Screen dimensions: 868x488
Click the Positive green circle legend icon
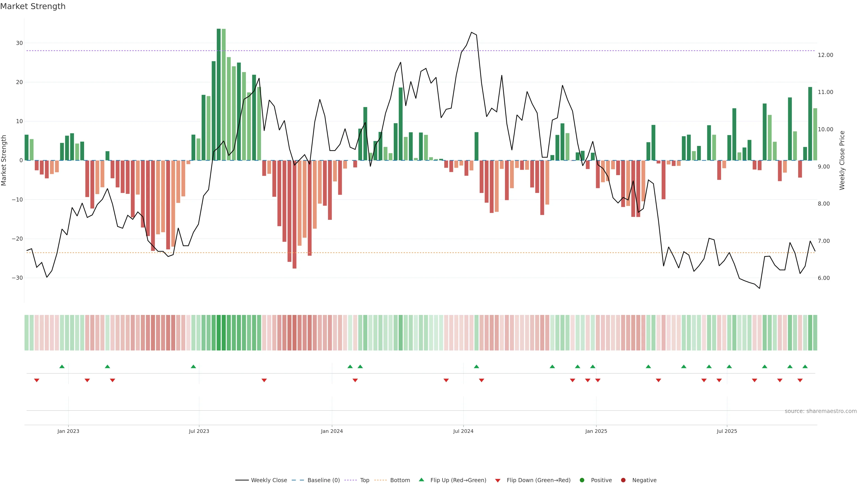point(582,480)
